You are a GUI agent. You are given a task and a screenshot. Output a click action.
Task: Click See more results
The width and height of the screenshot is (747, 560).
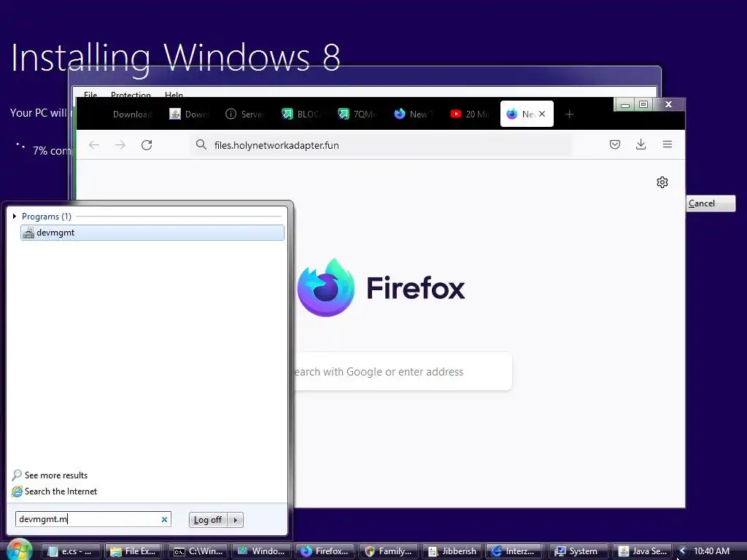coord(55,475)
